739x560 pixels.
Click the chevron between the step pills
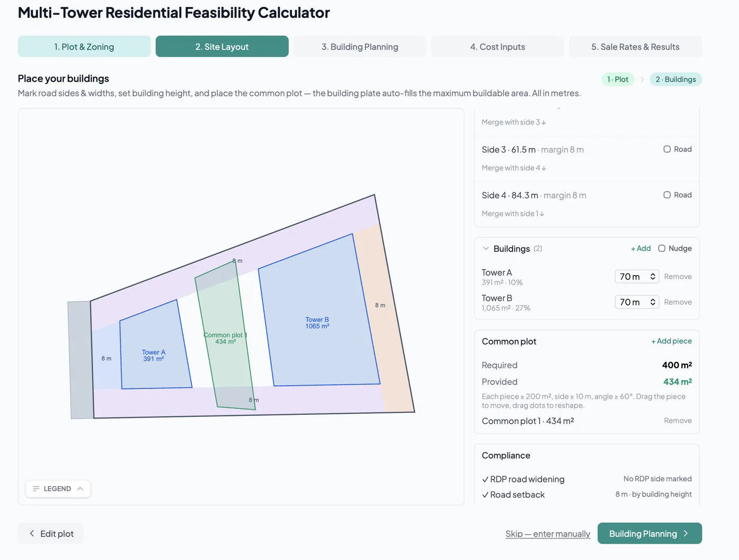coord(642,79)
